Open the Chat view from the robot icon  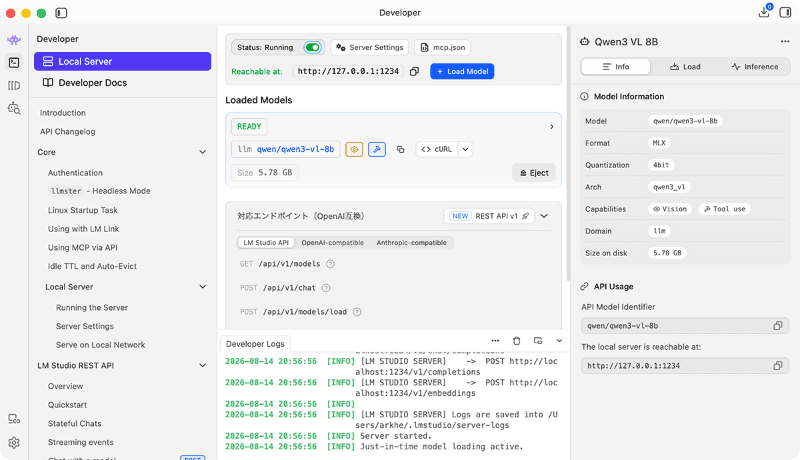point(14,40)
